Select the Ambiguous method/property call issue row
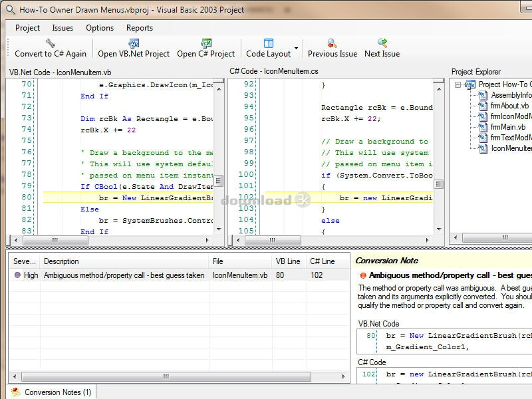The height and width of the screenshot is (399, 532). point(179,275)
